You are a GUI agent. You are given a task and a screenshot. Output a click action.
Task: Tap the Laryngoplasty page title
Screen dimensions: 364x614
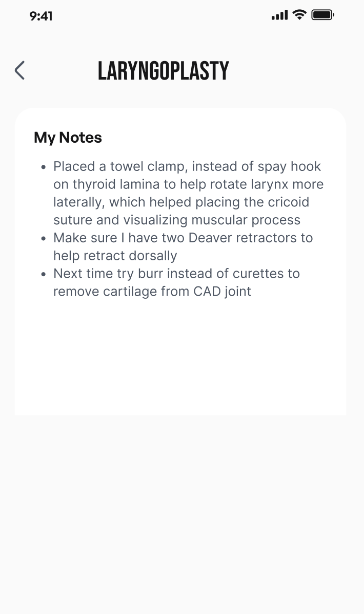pos(163,71)
